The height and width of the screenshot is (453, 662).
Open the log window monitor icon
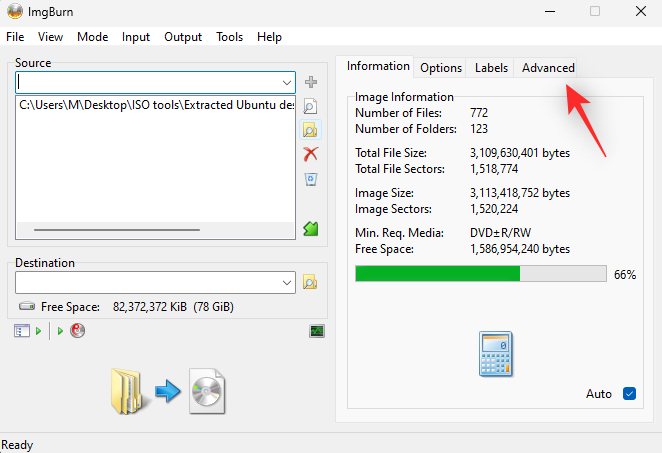pyautogui.click(x=317, y=331)
